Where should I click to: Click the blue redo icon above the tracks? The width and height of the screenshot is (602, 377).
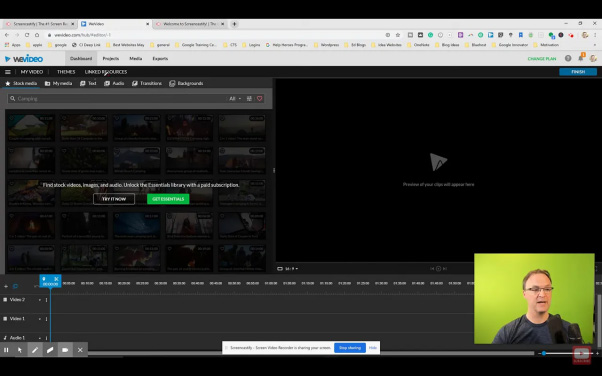point(15,286)
